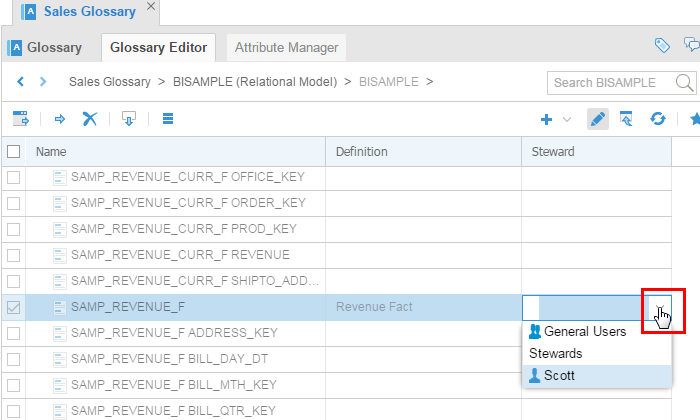Viewport: 700px width, 420px height.
Task: Expand the arrow after the BISAMPLE breadcrumb
Action: tap(429, 82)
